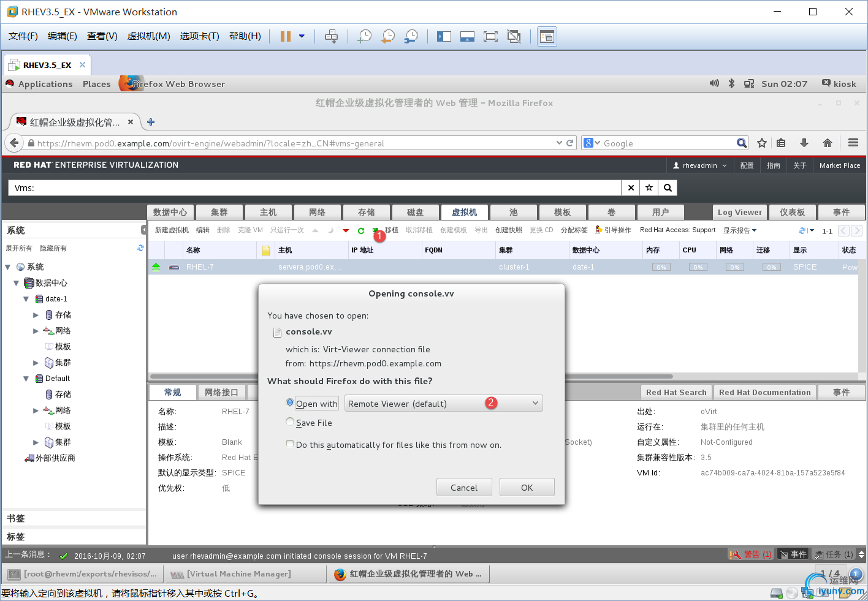868x601 pixels.
Task: Click the red shutdown VM arrow icon
Action: [x=346, y=230]
